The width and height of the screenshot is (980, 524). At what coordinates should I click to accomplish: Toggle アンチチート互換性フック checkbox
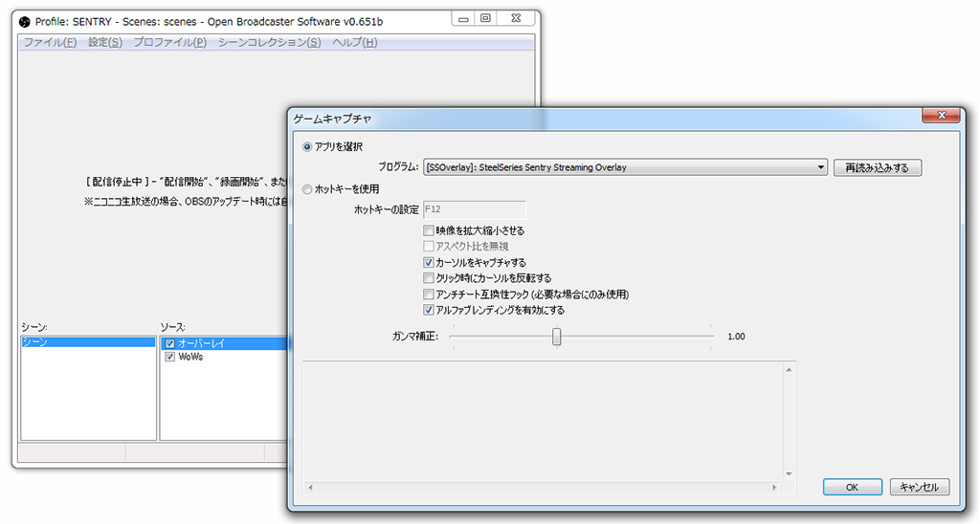pos(429,295)
